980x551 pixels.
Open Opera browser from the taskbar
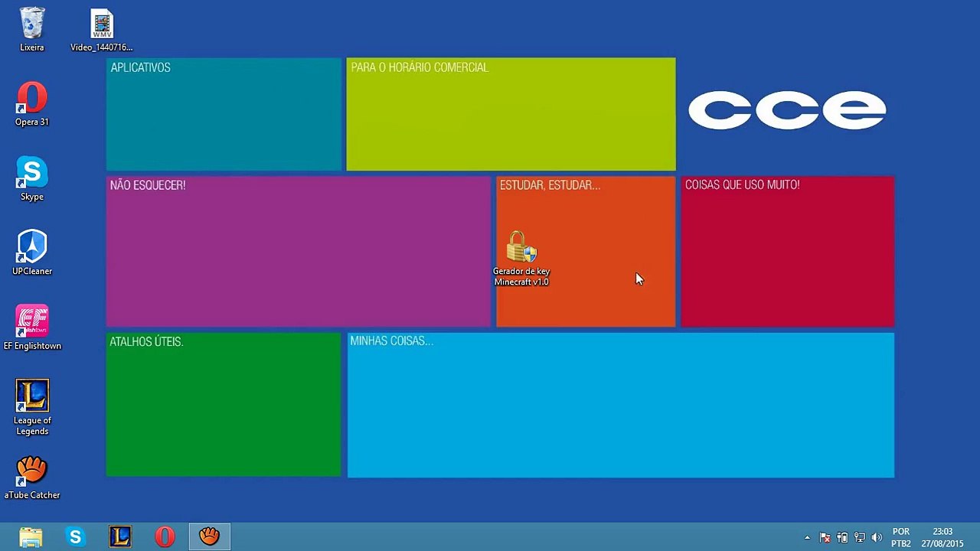pos(165,536)
